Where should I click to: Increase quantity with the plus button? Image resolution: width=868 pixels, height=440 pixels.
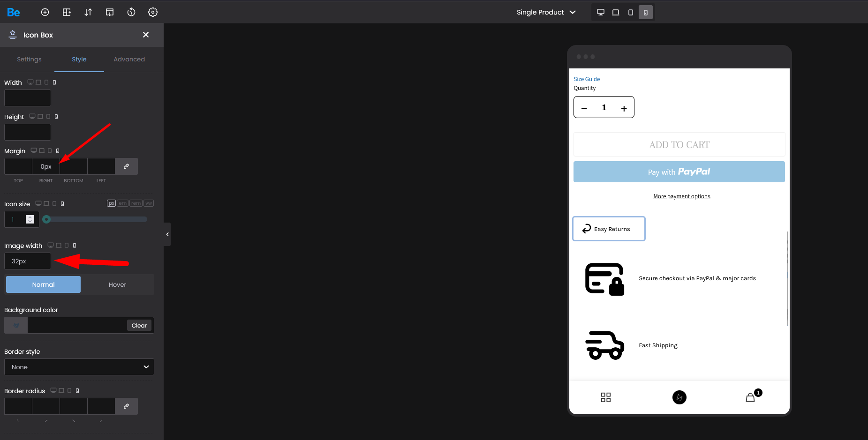point(624,108)
